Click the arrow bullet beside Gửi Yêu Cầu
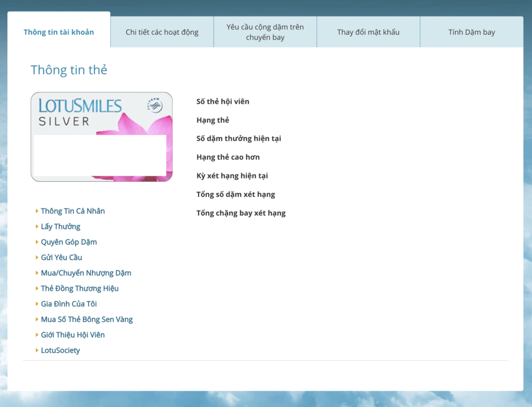This screenshot has height=407, width=532. tap(37, 257)
